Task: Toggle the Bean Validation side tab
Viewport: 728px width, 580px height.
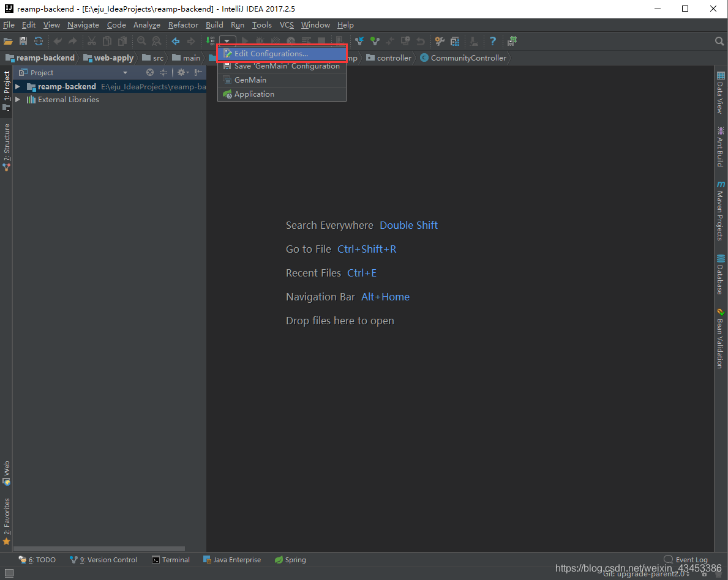Action: point(720,338)
